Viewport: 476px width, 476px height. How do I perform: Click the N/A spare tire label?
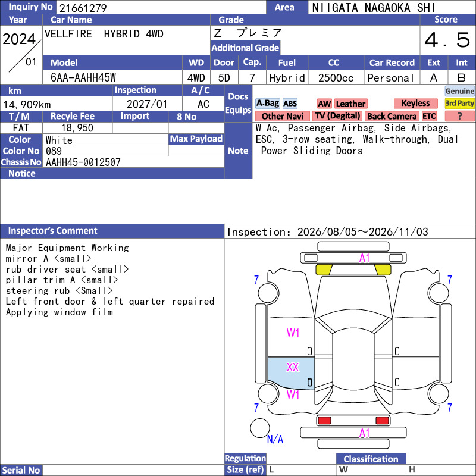[275, 439]
